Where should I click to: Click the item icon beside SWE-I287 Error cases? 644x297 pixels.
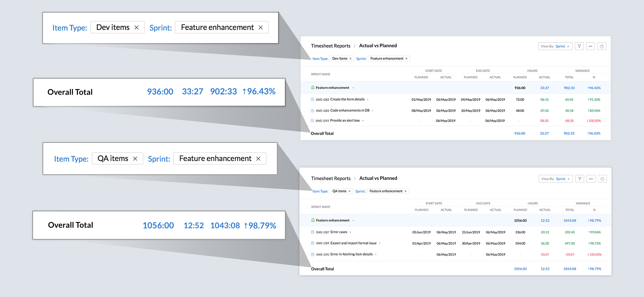coord(313,232)
